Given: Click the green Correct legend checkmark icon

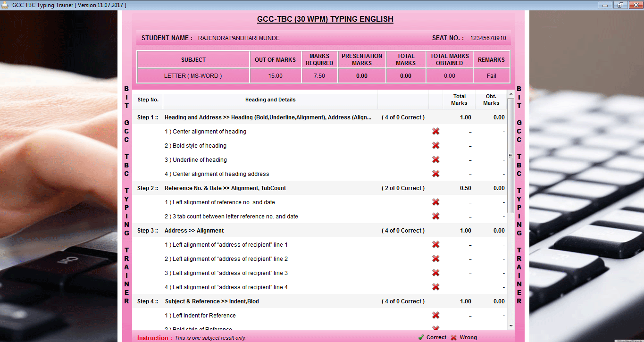Looking at the screenshot, I should point(420,337).
